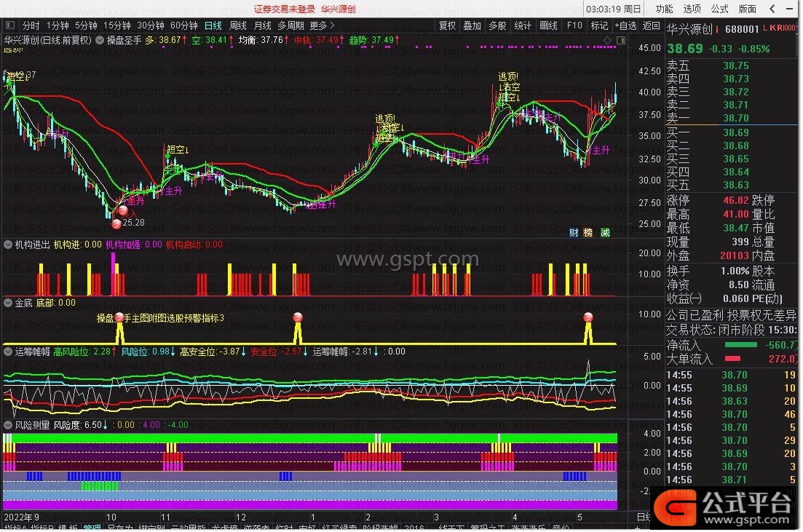Open the 金底 indicator dropdown circle

click(x=8, y=303)
